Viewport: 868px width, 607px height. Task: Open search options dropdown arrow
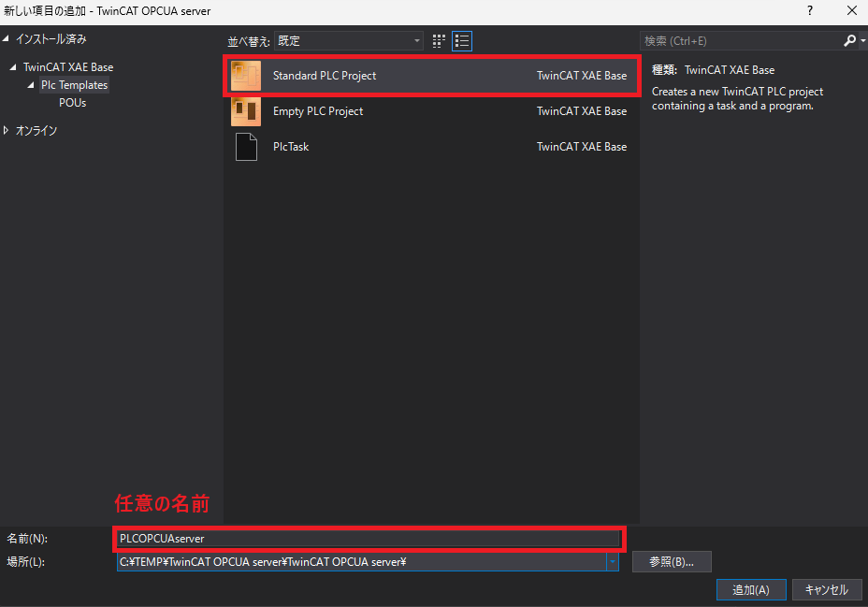pos(862,41)
